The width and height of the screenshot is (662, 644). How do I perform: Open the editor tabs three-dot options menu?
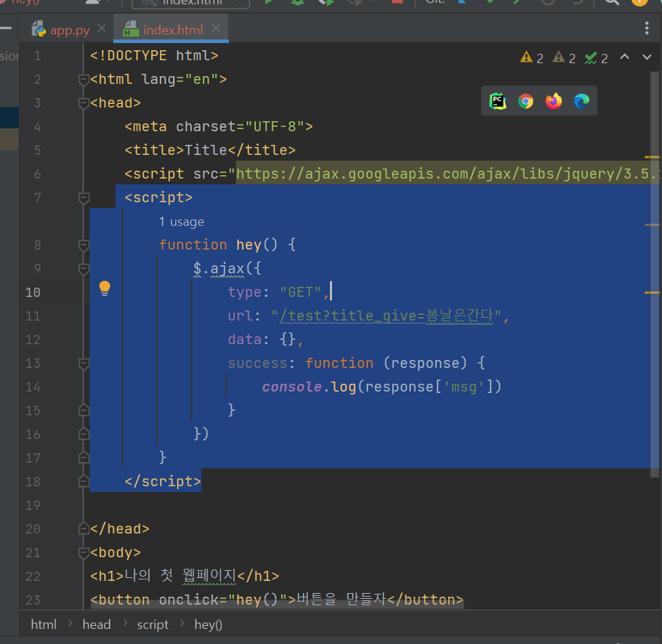coord(646,28)
